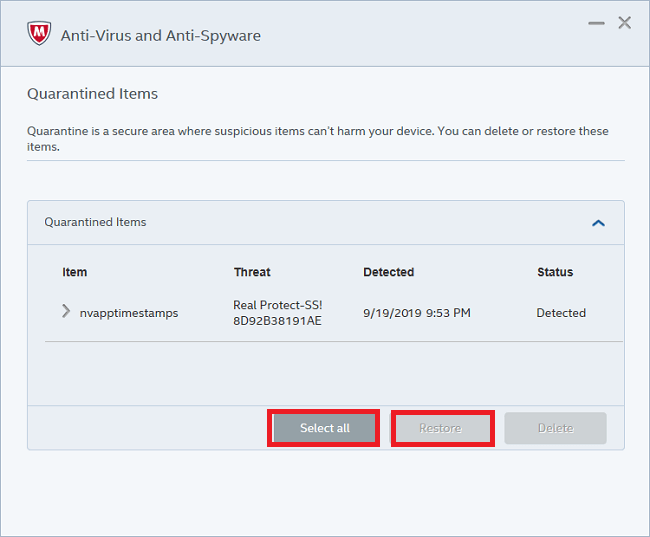
Task: Collapse the Quarantined Items panel
Action: tap(598, 223)
